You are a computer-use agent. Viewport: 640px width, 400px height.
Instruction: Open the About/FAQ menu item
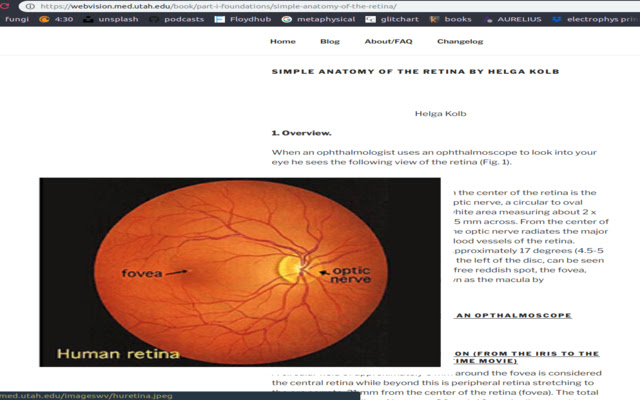point(388,41)
